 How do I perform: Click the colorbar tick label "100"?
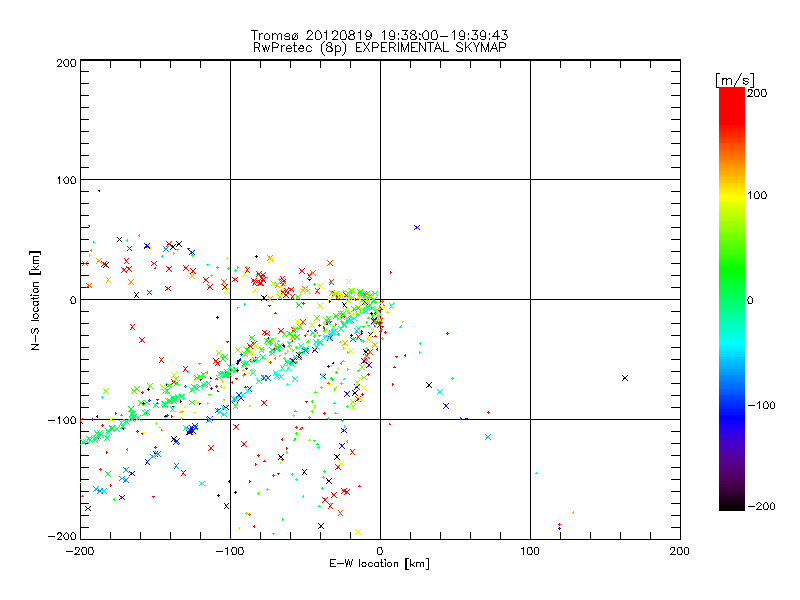(757, 195)
